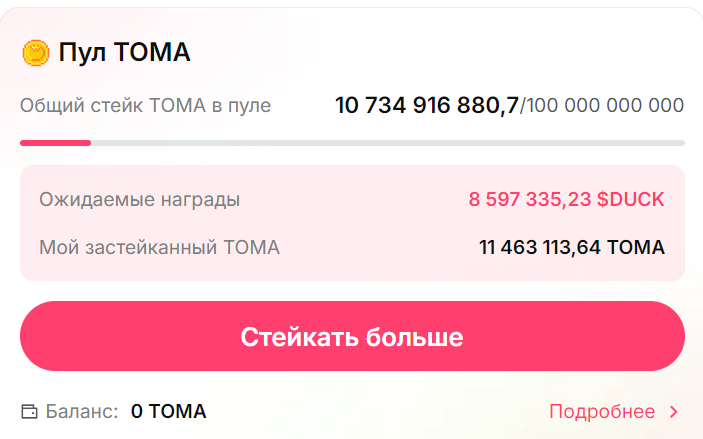Click the Ожидаемые награды label
Viewport: 703px width, 439px height.
[x=139, y=199]
